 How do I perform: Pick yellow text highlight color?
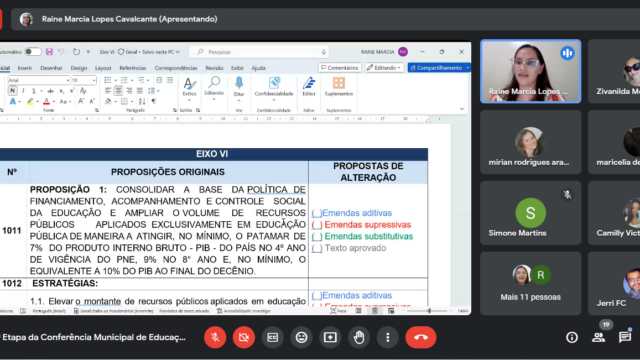click(29, 101)
